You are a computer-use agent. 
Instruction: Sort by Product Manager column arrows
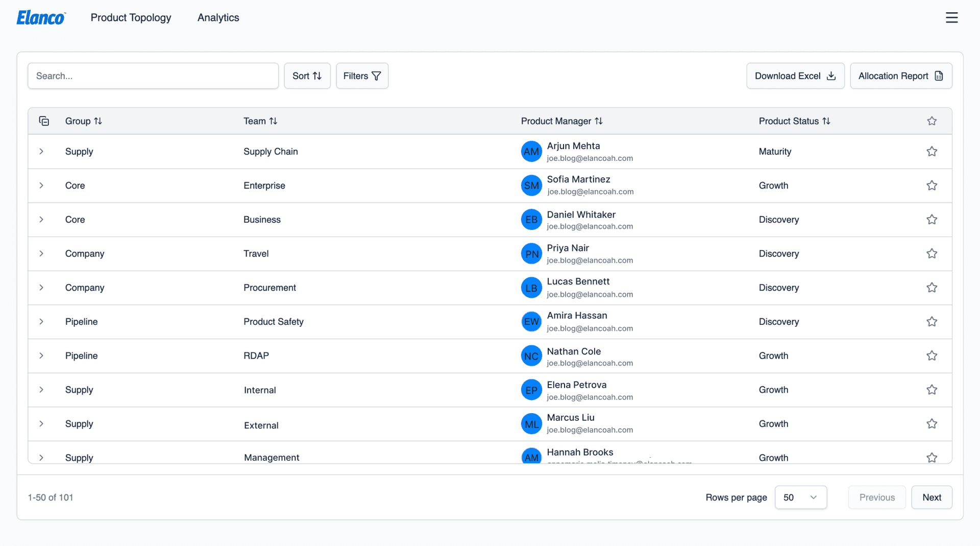(599, 121)
